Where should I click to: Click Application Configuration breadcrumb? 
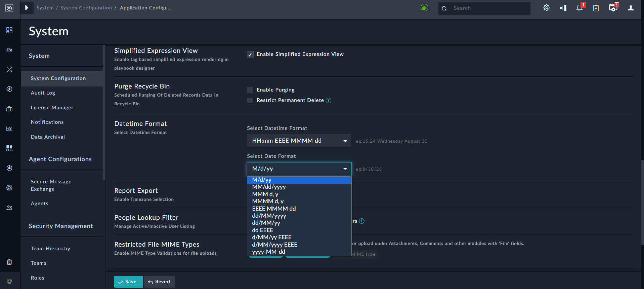[x=146, y=8]
